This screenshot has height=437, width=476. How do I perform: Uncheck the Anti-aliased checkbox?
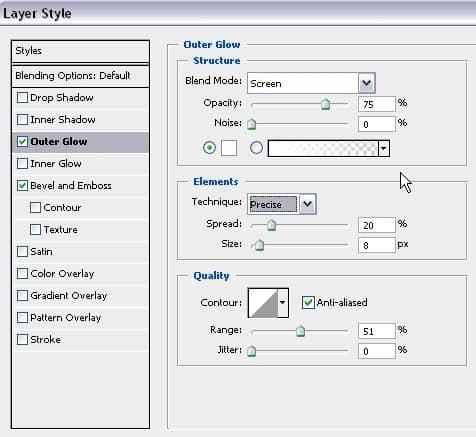pyautogui.click(x=308, y=303)
